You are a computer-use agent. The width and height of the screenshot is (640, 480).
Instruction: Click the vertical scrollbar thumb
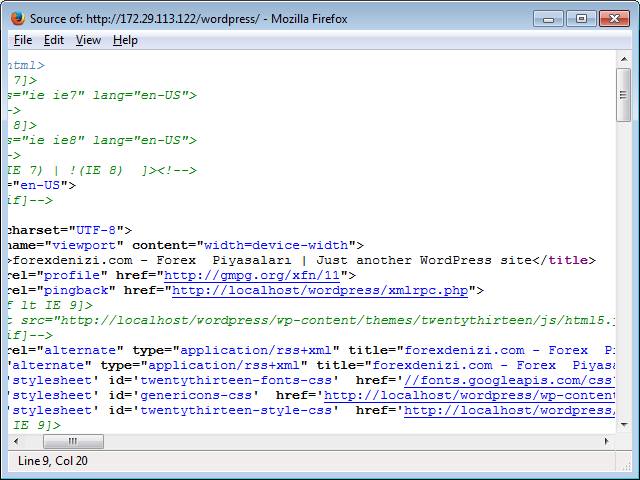click(x=624, y=95)
